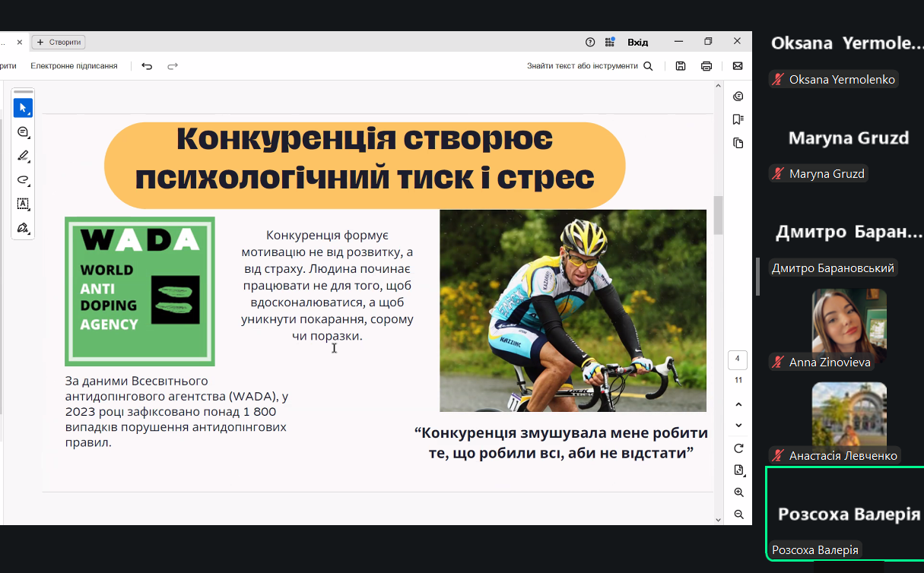Viewport: 924px width, 573px height.
Task: Rotate the page clockwise
Action: click(738, 448)
